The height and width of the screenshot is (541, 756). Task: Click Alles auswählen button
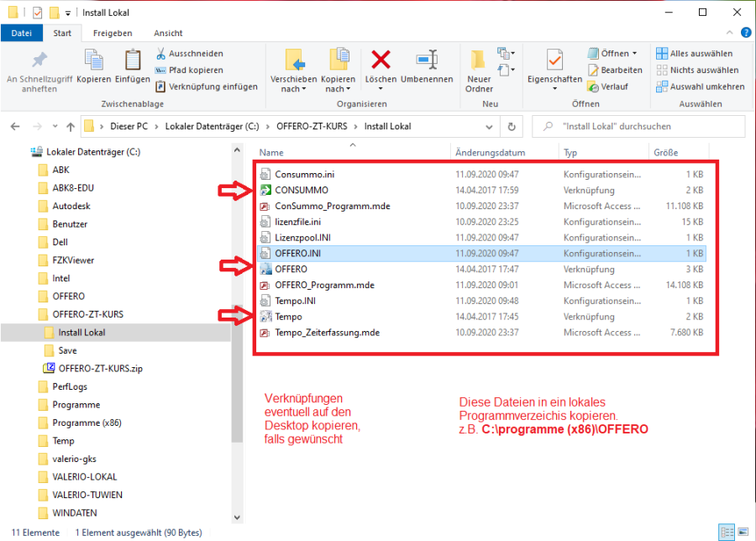click(697, 54)
